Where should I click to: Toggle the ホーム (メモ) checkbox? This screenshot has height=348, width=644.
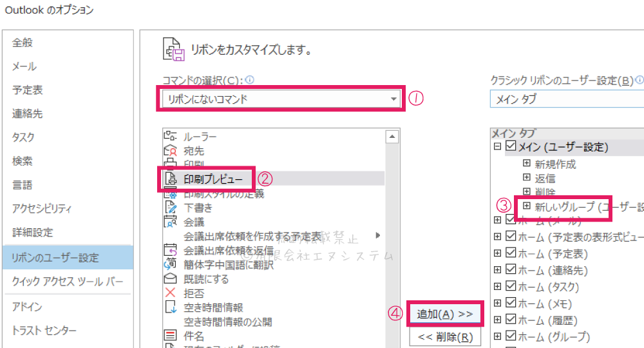pyautogui.click(x=511, y=302)
